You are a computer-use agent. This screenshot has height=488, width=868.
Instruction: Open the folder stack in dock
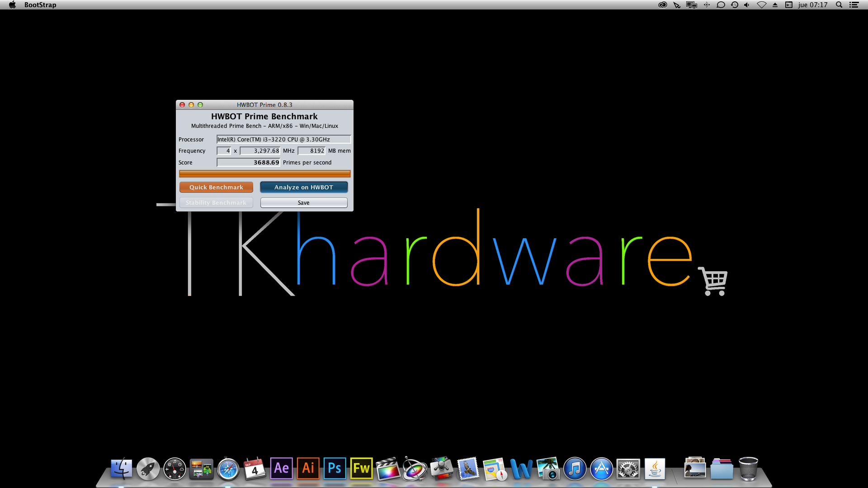click(x=722, y=469)
